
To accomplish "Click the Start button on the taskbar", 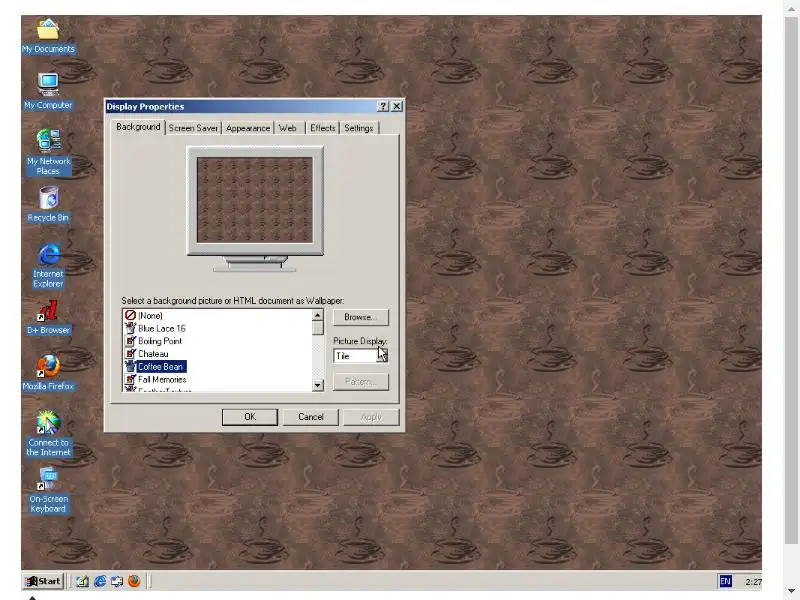I will click(44, 581).
